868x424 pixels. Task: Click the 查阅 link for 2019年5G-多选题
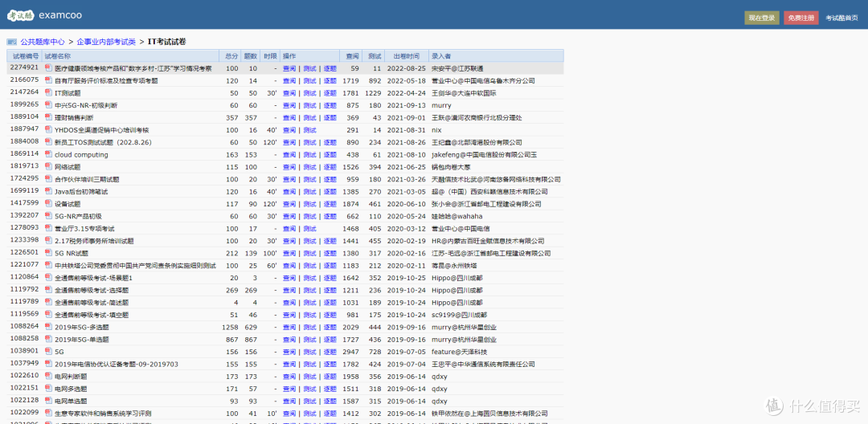click(x=289, y=328)
